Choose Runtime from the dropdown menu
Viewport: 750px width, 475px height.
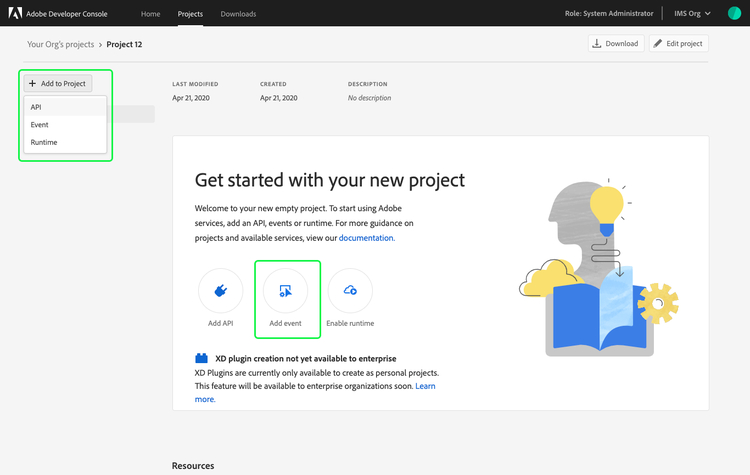coord(65,142)
